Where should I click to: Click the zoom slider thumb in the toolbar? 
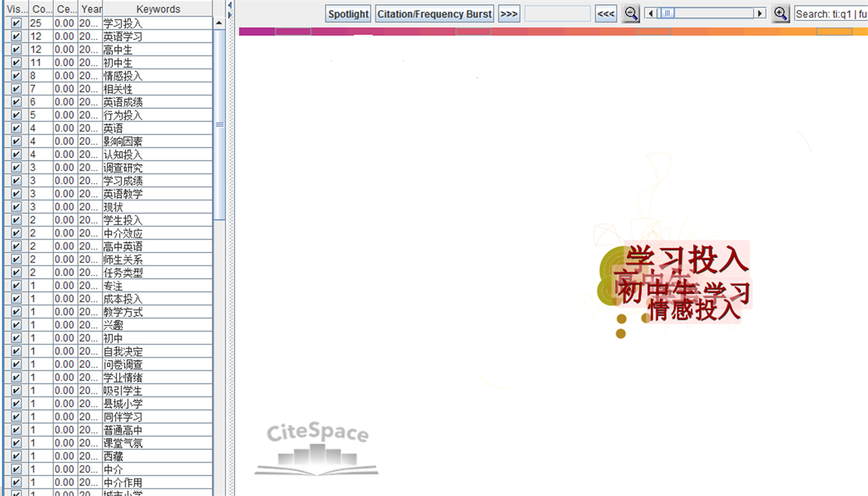667,13
